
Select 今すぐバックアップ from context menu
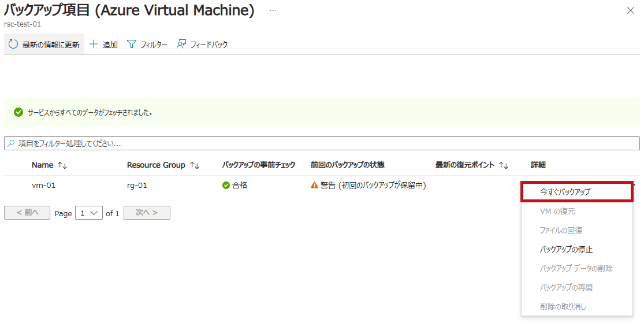pos(576,192)
